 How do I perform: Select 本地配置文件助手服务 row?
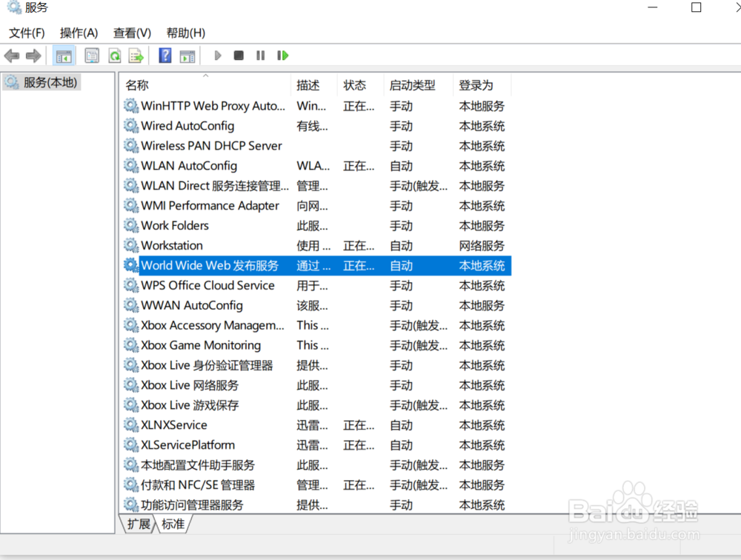317,465
